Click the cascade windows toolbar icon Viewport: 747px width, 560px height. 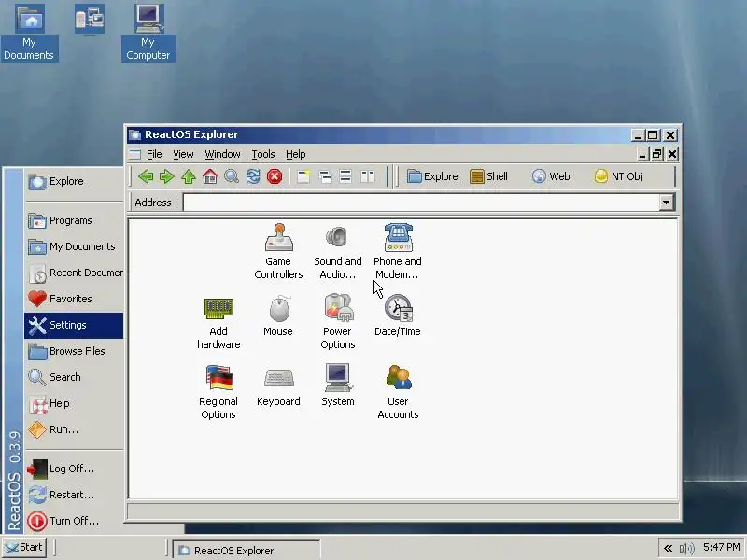[325, 176]
